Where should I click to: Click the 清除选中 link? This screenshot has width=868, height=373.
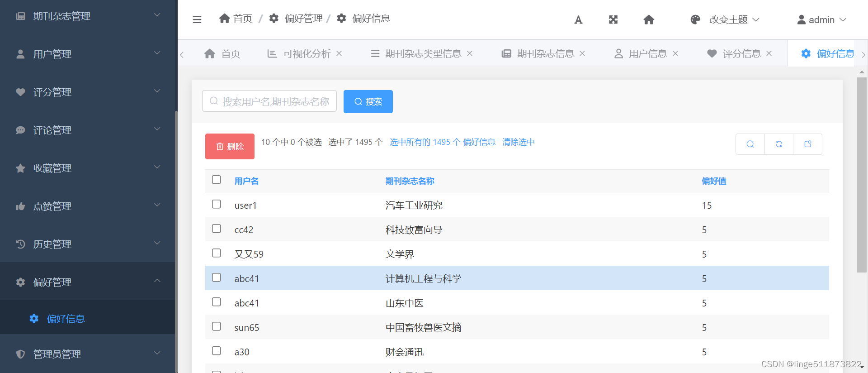[x=518, y=142]
